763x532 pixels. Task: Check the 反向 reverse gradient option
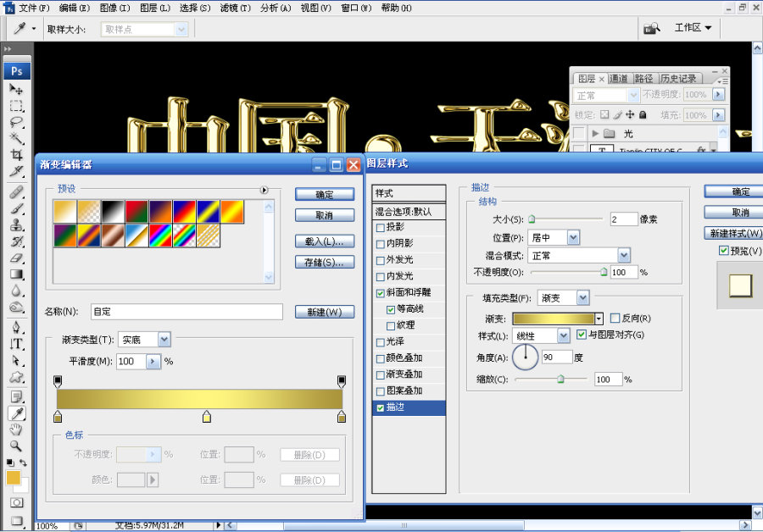point(615,319)
